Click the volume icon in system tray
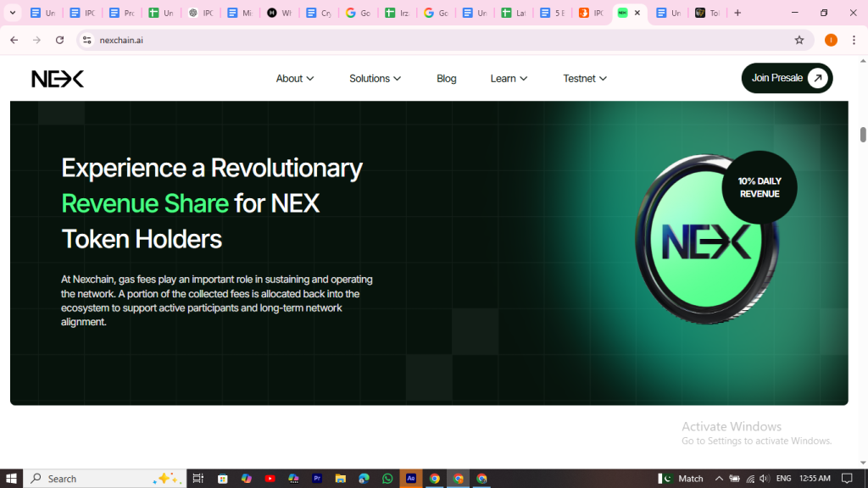Viewport: 868px width, 488px height. 764,479
